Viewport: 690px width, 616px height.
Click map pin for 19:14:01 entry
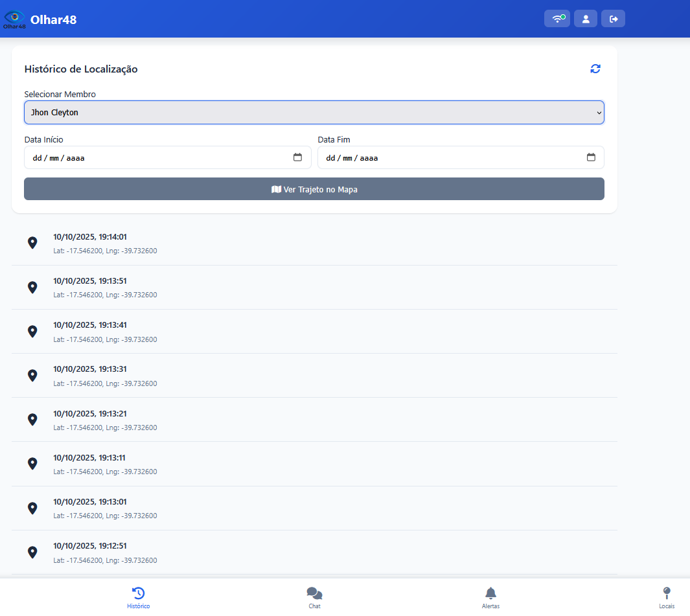point(32,243)
